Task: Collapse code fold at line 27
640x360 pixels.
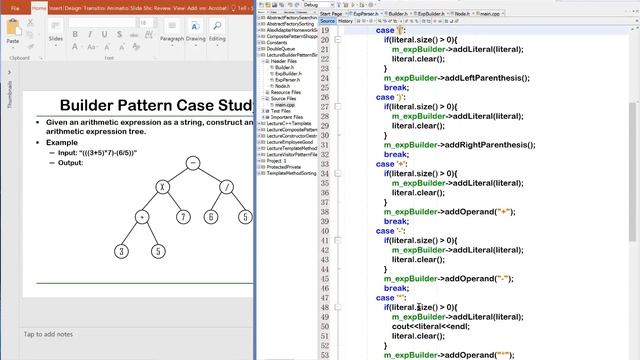Action: click(338, 107)
